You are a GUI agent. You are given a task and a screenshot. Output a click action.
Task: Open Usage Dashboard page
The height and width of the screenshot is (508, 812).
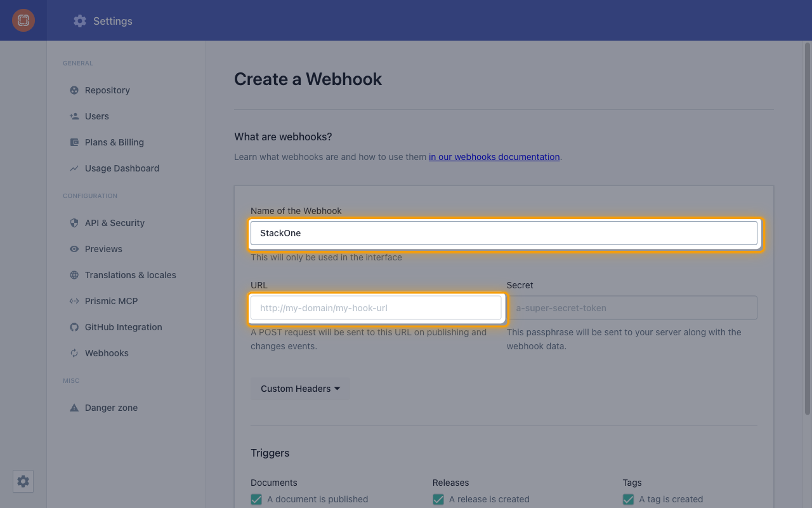(122, 168)
